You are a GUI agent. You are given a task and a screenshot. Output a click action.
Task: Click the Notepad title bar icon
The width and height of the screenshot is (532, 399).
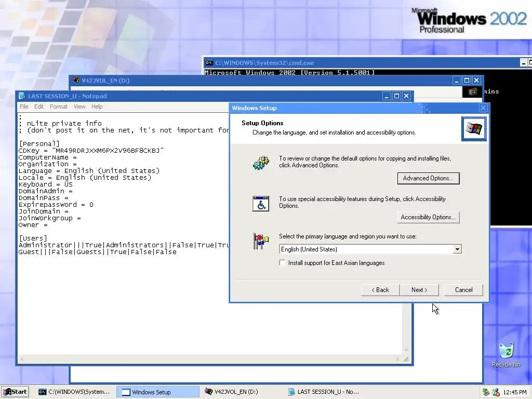click(x=21, y=96)
